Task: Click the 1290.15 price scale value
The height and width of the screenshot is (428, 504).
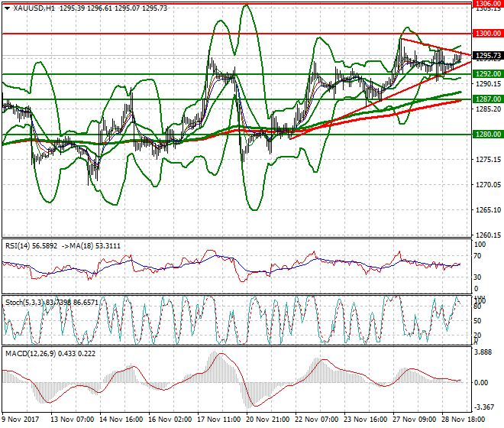Action: (488, 84)
